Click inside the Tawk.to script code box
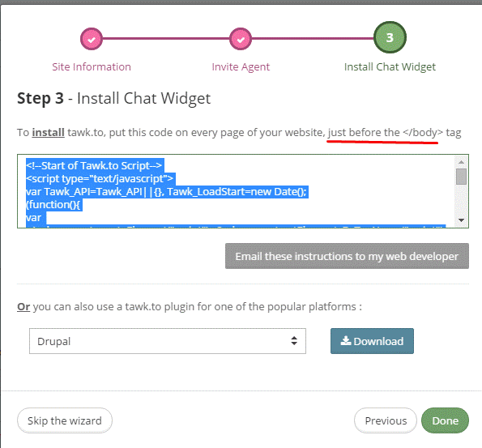This screenshot has width=482, height=448. [x=236, y=191]
